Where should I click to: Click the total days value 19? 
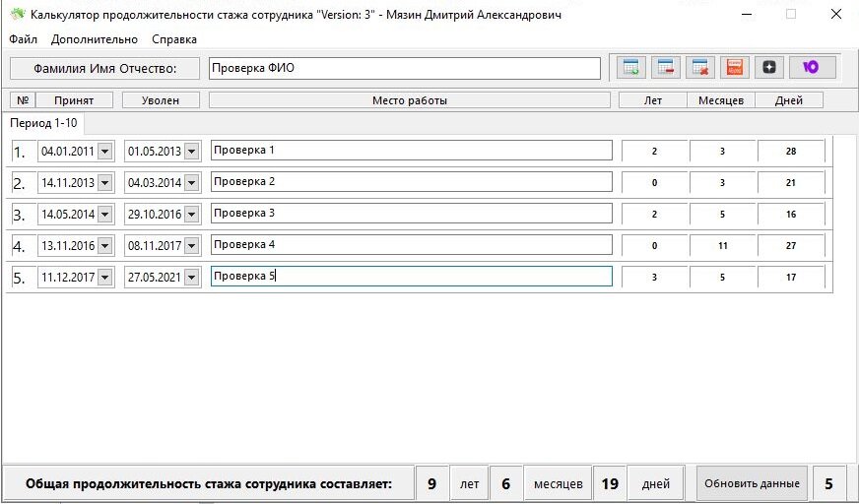(x=609, y=483)
